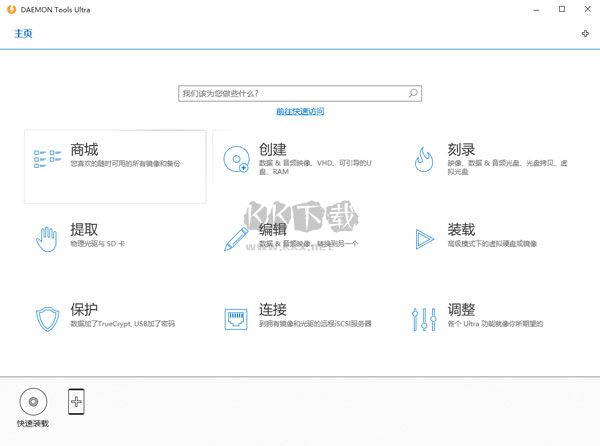600x446 pixels.
Task: Open the 调整 title
Action: 461,309
